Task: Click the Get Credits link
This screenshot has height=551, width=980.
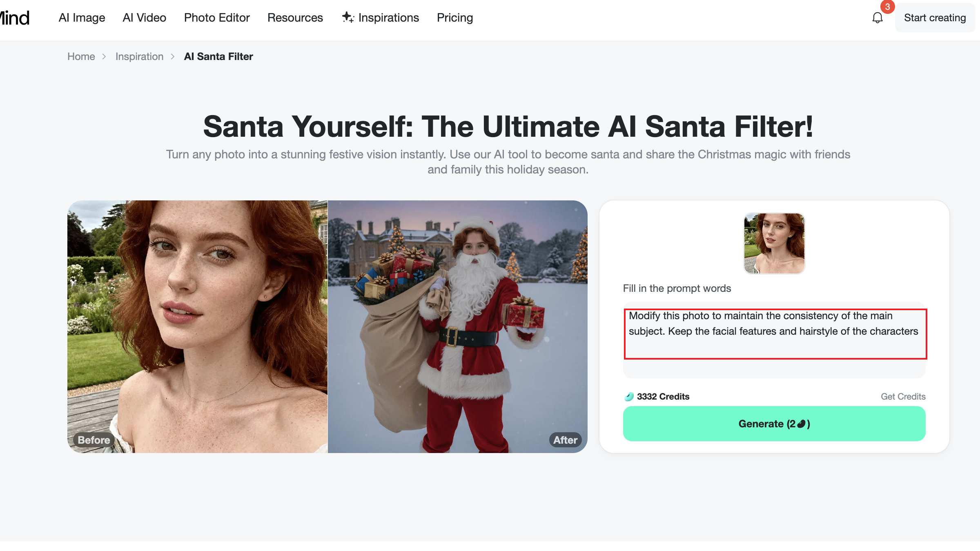Action: (x=903, y=397)
